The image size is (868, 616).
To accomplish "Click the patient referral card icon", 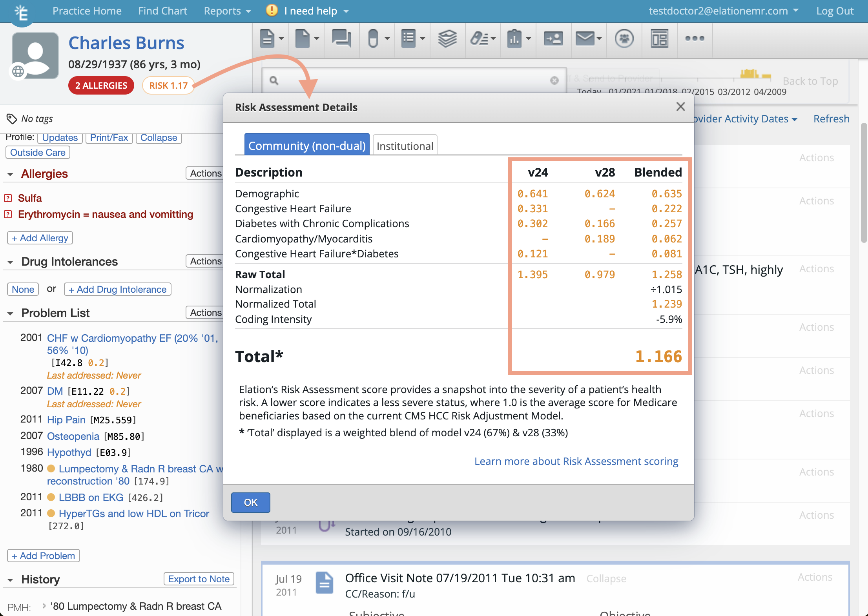I will click(x=553, y=38).
